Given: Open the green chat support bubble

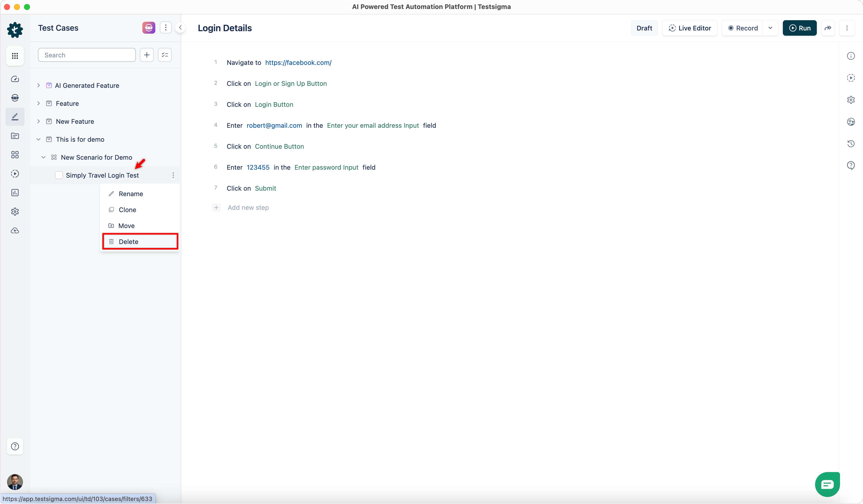Looking at the screenshot, I should (827, 484).
